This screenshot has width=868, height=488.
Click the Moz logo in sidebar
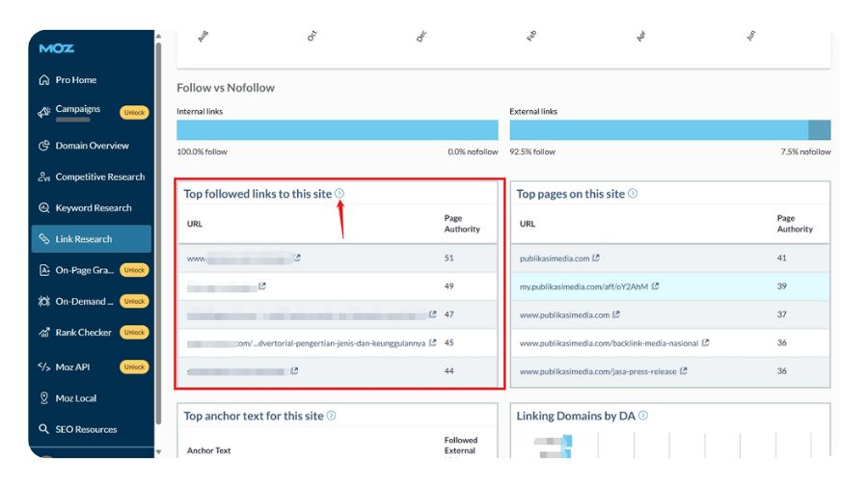tap(57, 48)
